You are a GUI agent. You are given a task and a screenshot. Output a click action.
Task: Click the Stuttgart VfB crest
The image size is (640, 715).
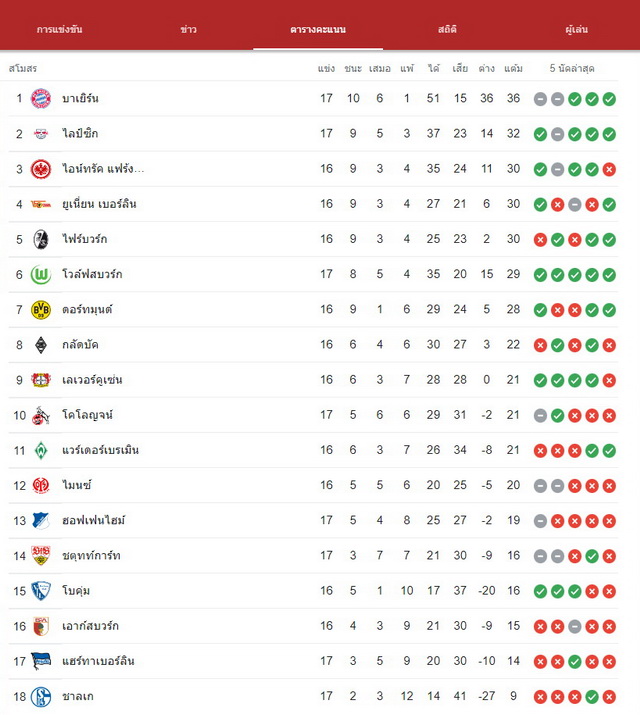click(x=41, y=556)
